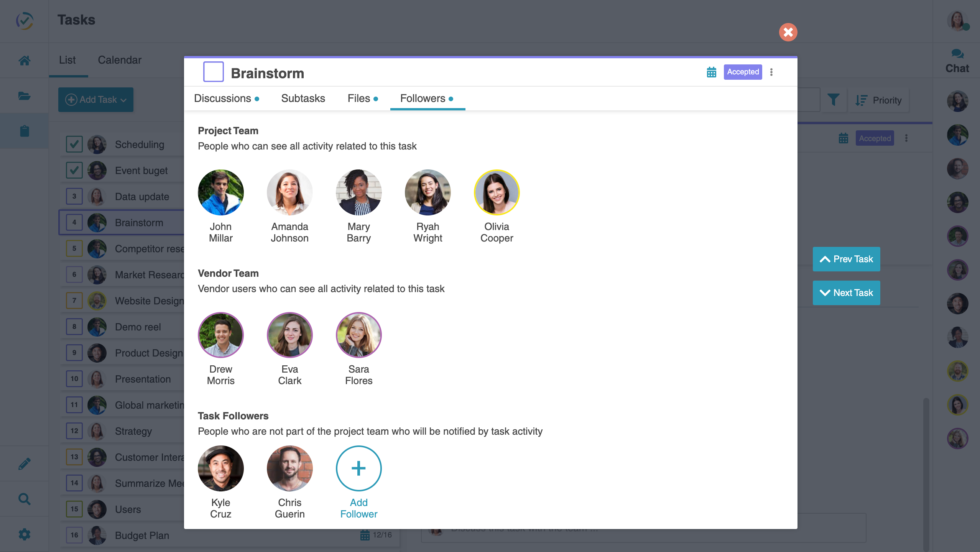The image size is (980, 552).
Task: Select Eva Clark's vendor avatar
Action: pyautogui.click(x=290, y=335)
